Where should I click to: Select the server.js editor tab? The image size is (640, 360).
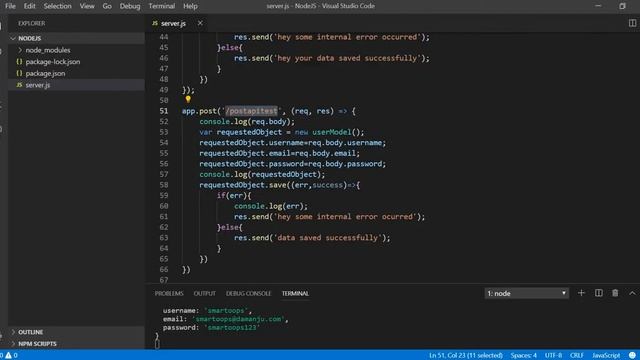coord(173,24)
